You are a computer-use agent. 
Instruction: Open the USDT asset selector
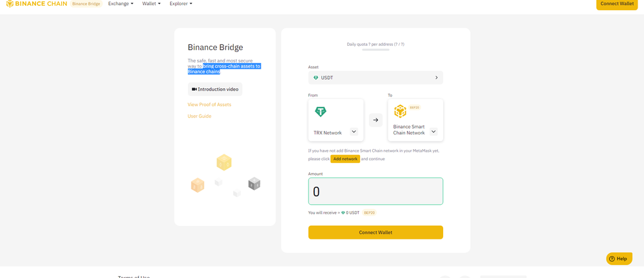tap(375, 78)
